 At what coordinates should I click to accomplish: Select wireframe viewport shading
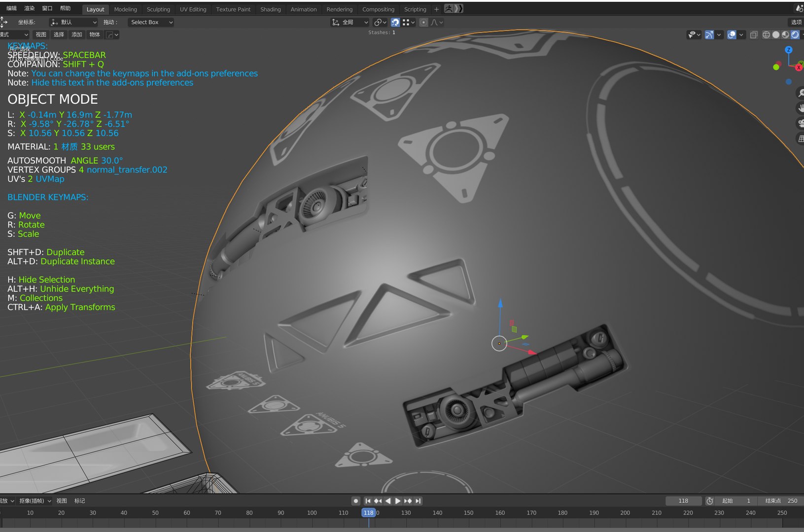766,34
